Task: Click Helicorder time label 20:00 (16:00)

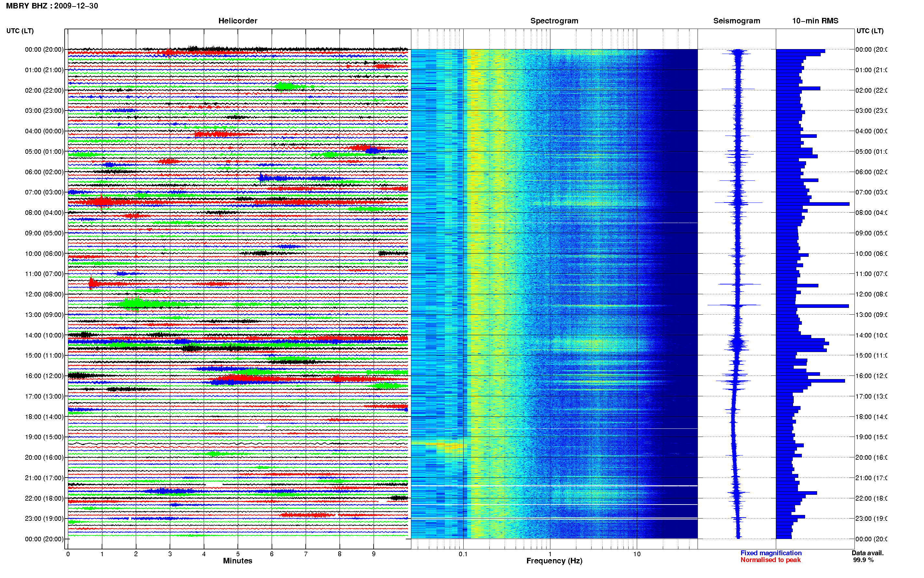Action: point(44,457)
